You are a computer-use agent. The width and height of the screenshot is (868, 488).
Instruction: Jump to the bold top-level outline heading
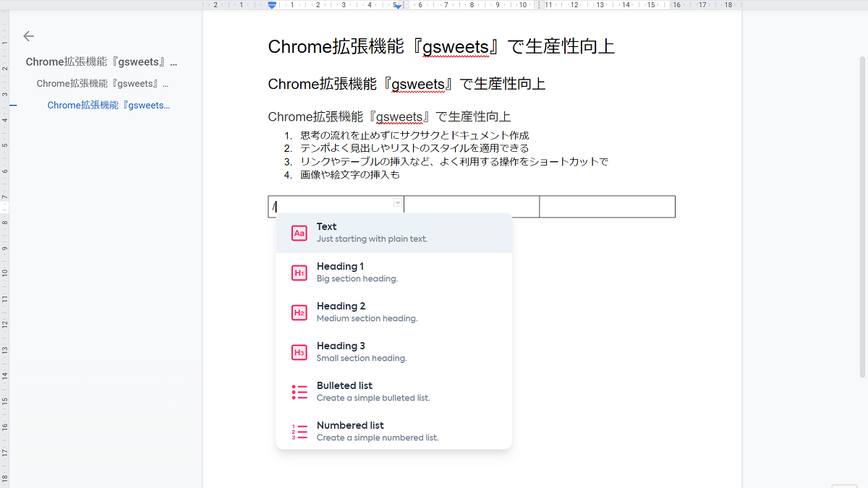click(x=101, y=62)
